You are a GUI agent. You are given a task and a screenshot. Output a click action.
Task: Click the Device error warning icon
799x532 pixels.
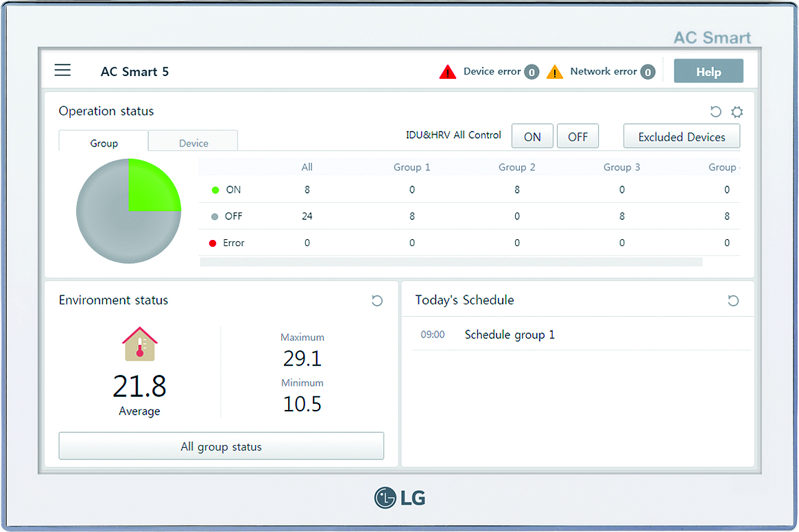pos(448,71)
